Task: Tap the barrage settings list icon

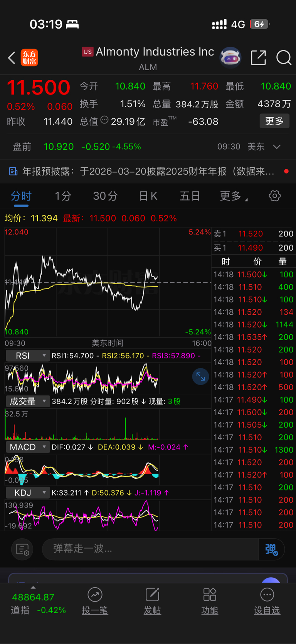Action: (x=22, y=549)
